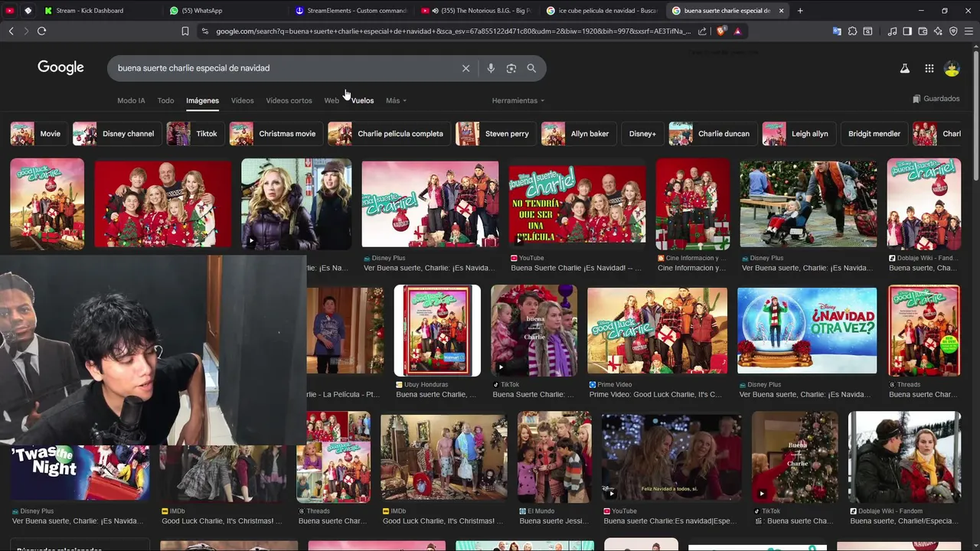Viewport: 980px width, 551px height.
Task: Open site settings icon in address bar
Action: coord(204,31)
